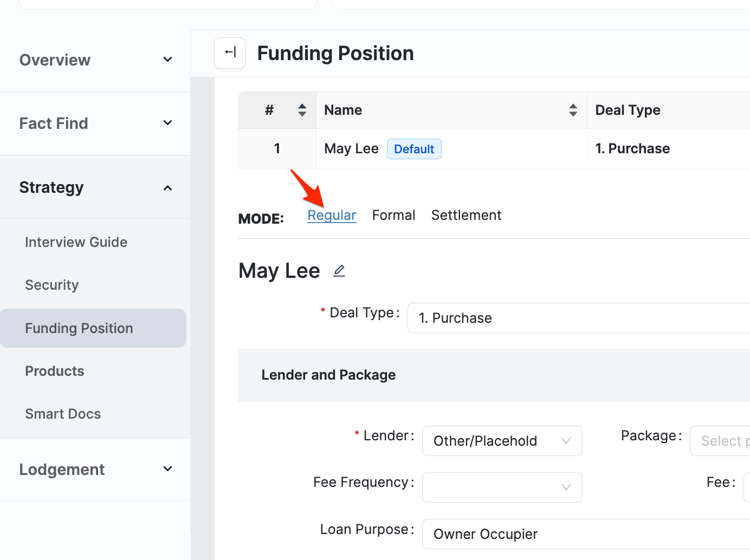Click the collapse sidebar arrow button
The image size is (750, 560).
click(x=230, y=53)
